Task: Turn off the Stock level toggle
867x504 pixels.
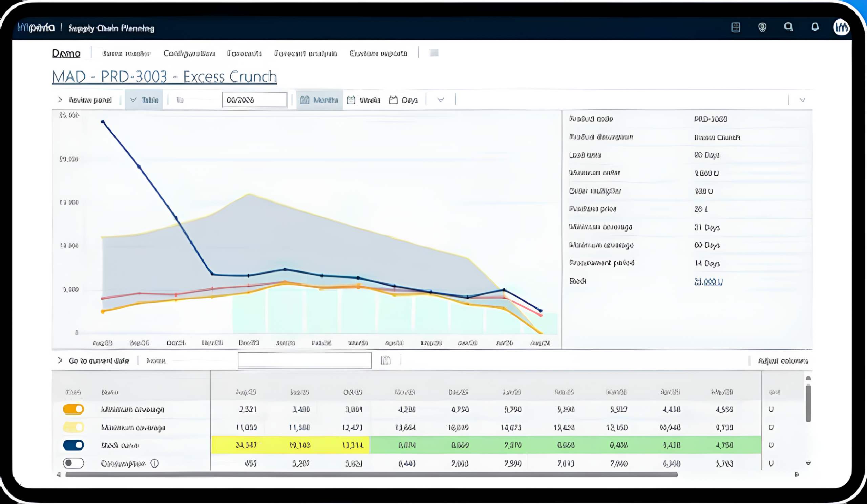Action: point(73,445)
